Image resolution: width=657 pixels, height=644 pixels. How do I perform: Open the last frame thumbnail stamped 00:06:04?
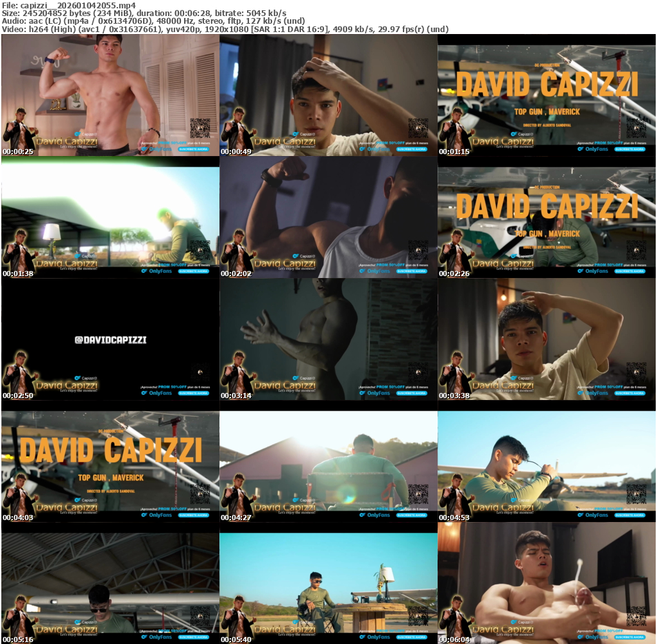[547, 583]
